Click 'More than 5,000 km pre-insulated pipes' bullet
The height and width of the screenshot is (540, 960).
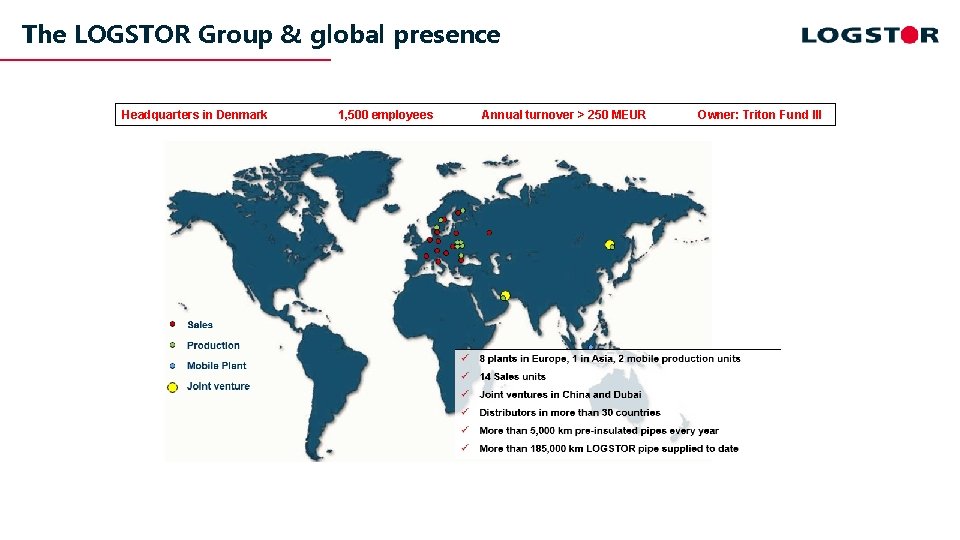click(x=599, y=430)
